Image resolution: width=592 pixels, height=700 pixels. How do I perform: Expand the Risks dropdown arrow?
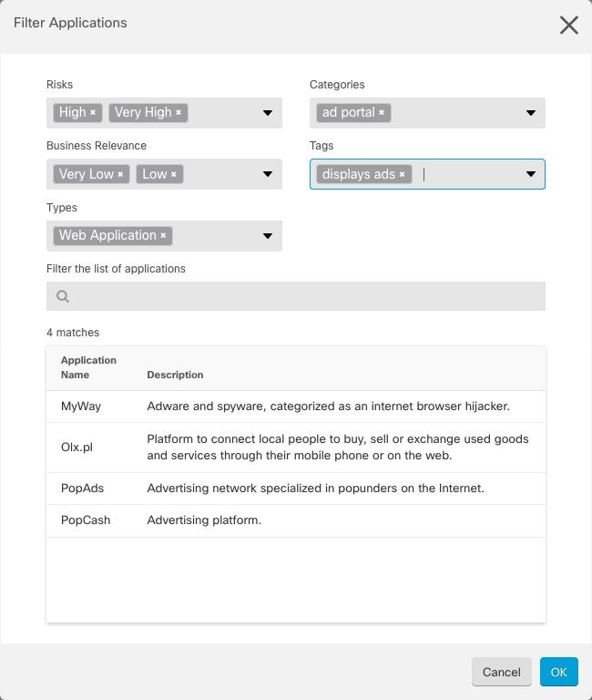[x=268, y=113]
